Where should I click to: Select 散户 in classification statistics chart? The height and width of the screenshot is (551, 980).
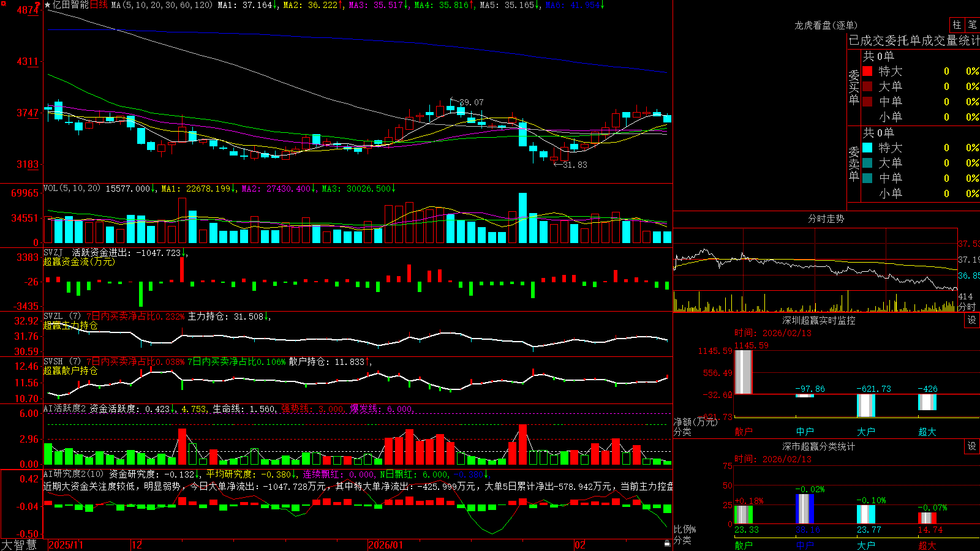click(x=744, y=545)
